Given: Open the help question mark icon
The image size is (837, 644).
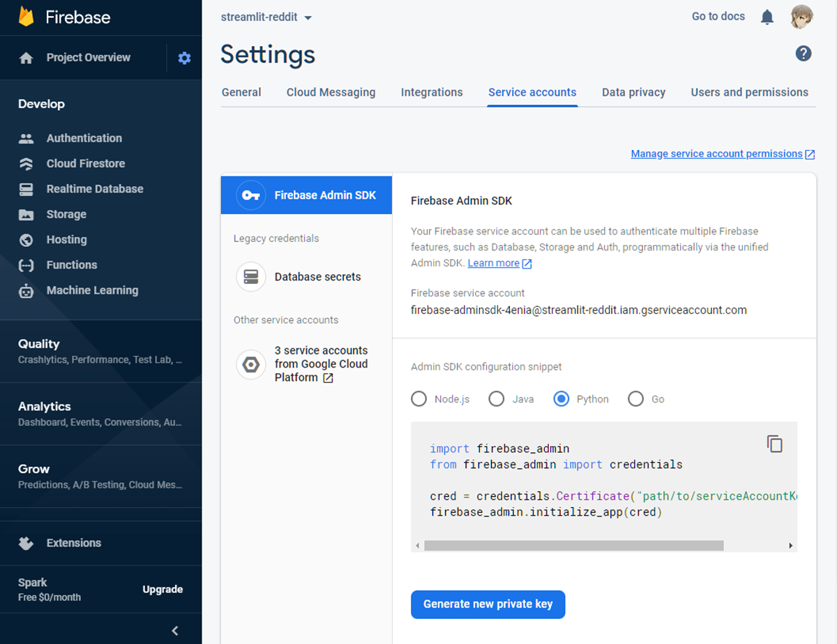Looking at the screenshot, I should click(804, 54).
